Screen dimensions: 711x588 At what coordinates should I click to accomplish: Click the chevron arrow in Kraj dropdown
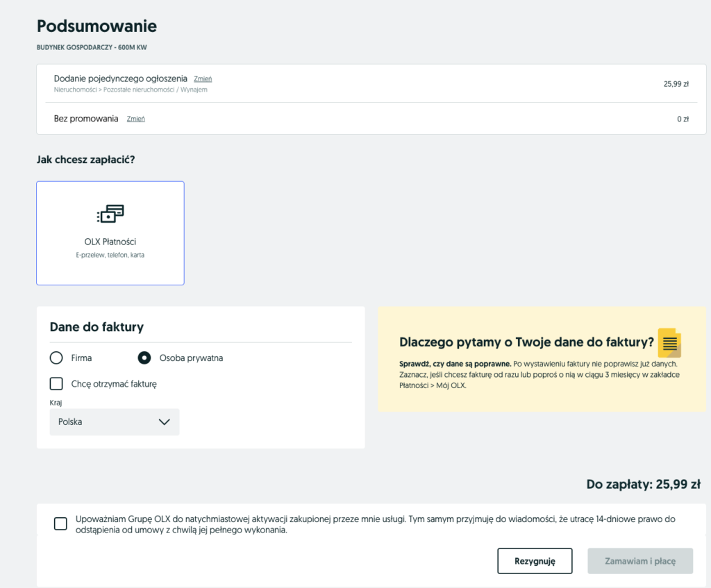pyautogui.click(x=164, y=421)
